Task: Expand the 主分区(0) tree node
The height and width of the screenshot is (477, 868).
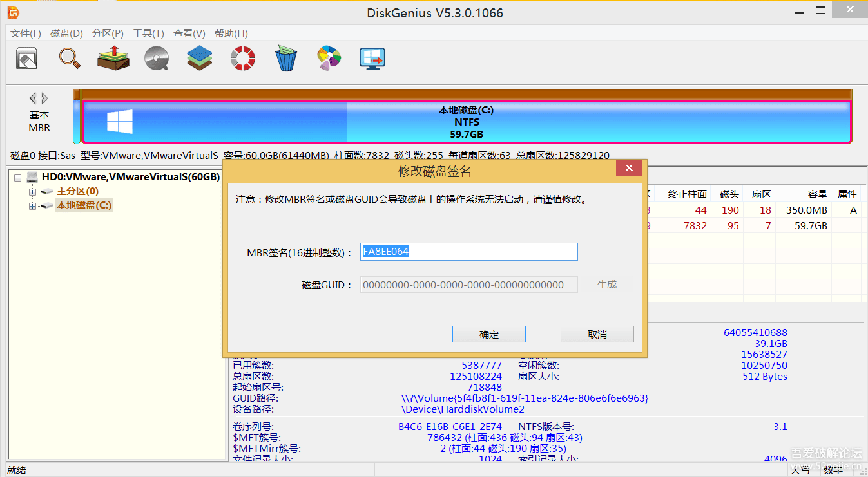Action: click(x=31, y=191)
